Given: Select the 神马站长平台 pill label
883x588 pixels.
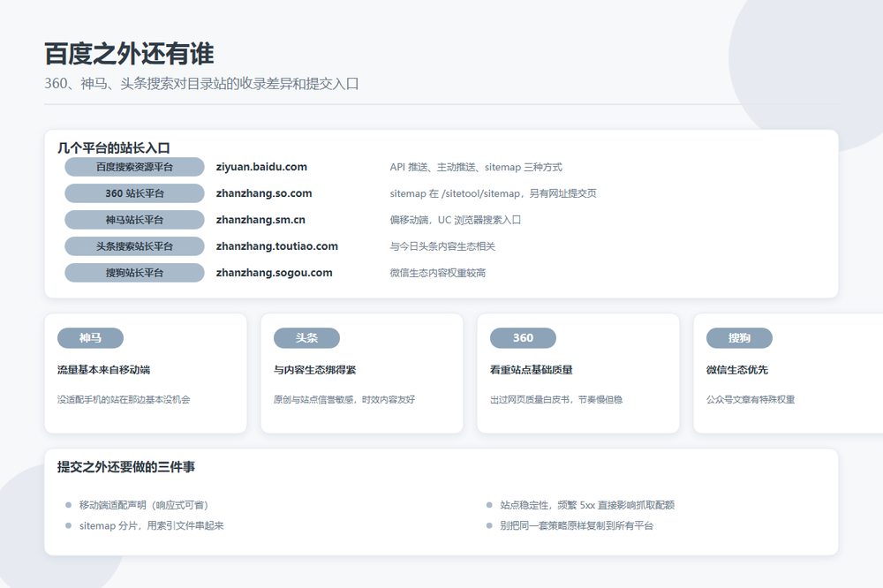Looking at the screenshot, I should tap(134, 220).
